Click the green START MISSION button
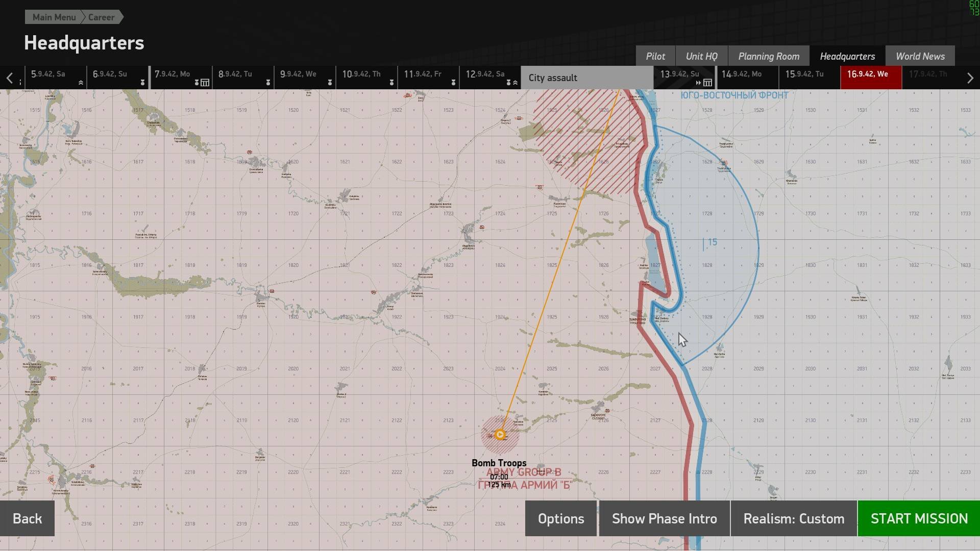Screen dimensions: 980x551 [x=919, y=518]
